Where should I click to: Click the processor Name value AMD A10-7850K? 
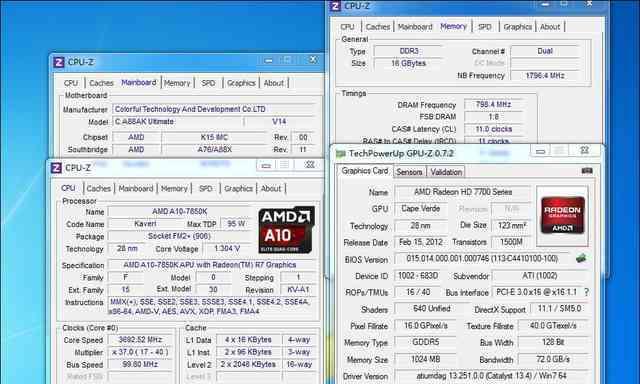180,211
